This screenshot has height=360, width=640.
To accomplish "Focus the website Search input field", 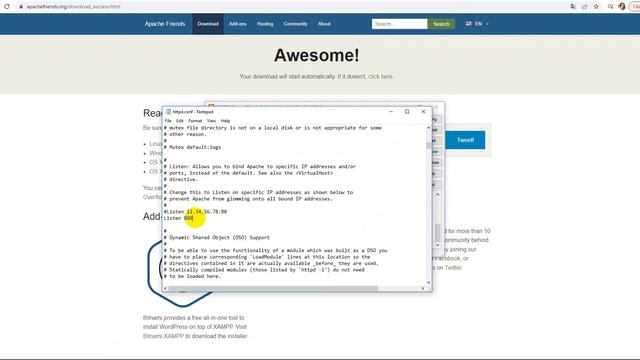I will click(400, 24).
